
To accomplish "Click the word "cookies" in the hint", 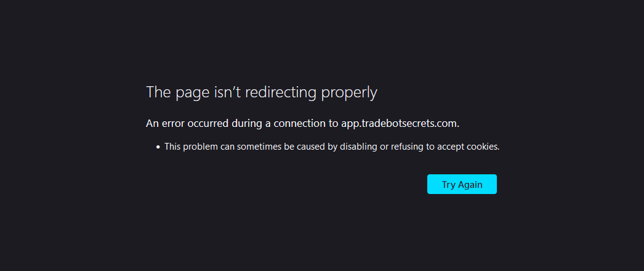I will tap(482, 147).
